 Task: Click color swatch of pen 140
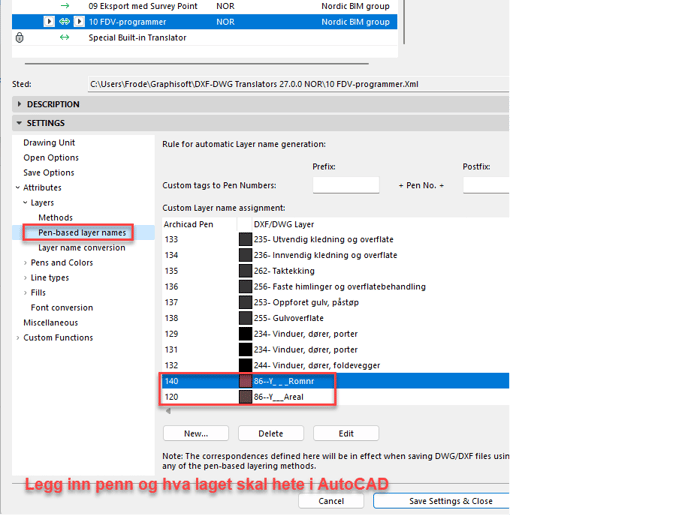[x=245, y=381]
